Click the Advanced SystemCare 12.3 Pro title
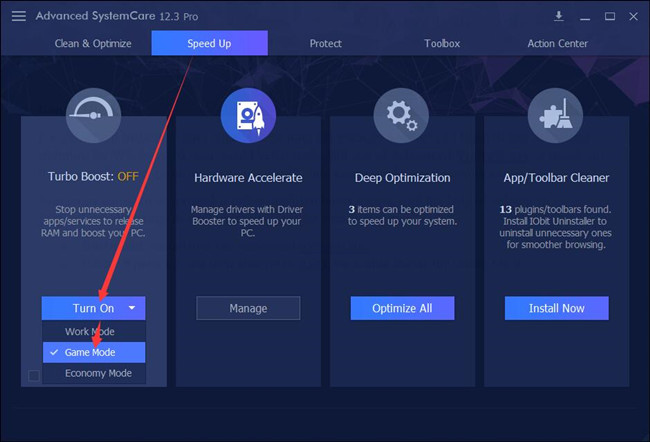 click(x=116, y=16)
